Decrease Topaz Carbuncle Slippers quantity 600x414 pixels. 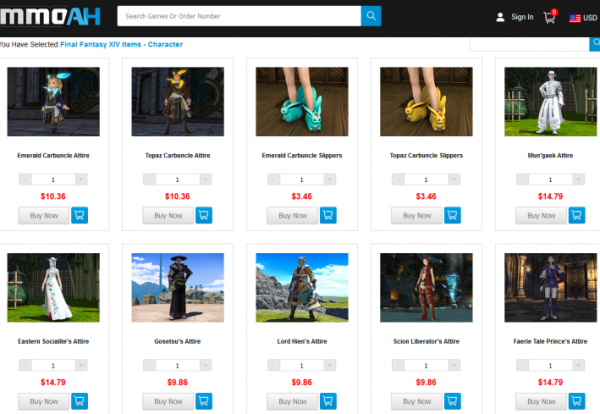[398, 179]
